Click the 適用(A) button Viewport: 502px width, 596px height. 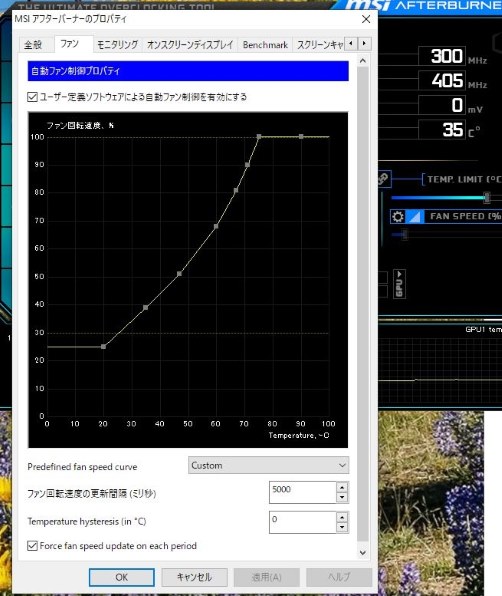coord(266,577)
